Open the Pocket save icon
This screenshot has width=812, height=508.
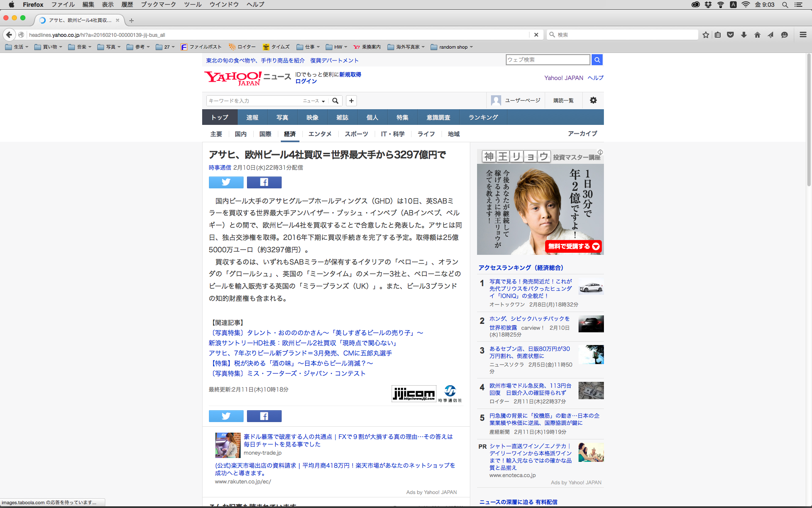pyautogui.click(x=730, y=35)
